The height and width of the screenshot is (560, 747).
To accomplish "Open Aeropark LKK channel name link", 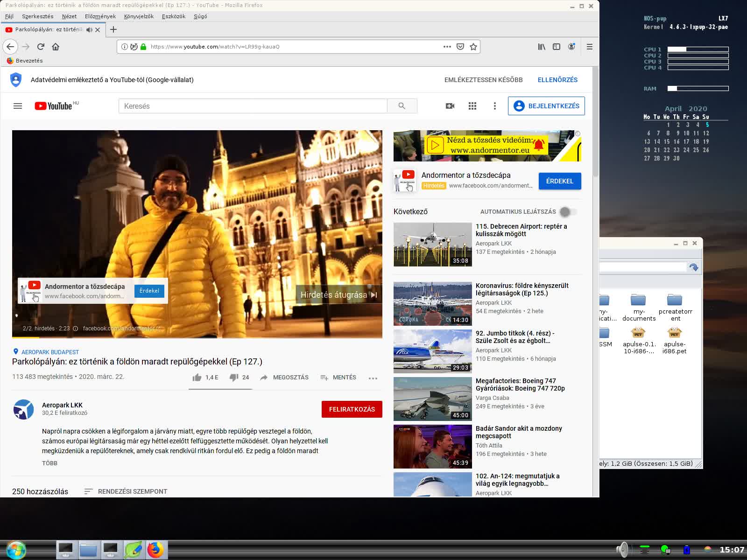I will tap(62, 405).
